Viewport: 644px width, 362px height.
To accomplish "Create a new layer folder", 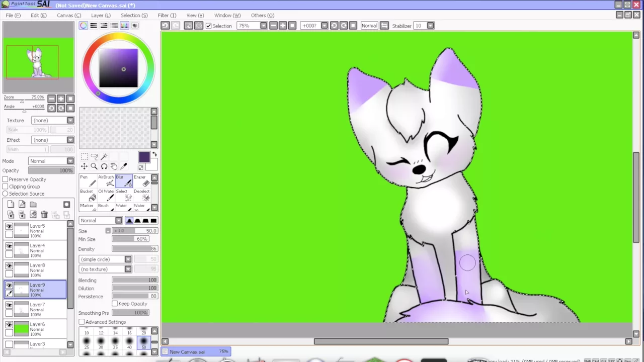I will [33, 205].
